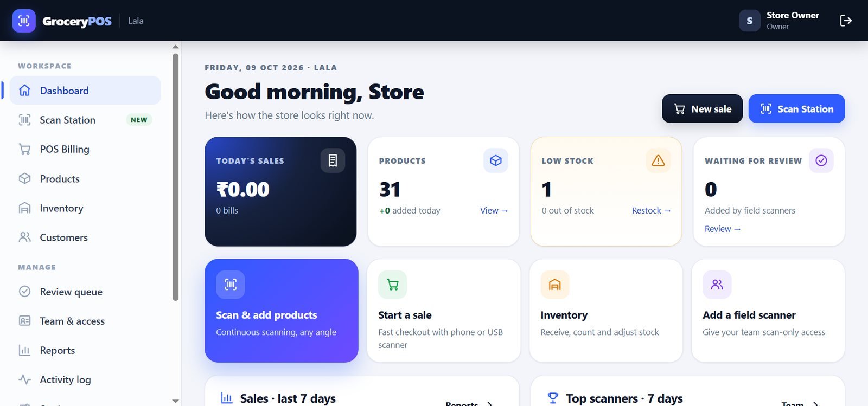Click orange warehouse icon on Inventory tile
868x406 pixels.
(x=555, y=285)
